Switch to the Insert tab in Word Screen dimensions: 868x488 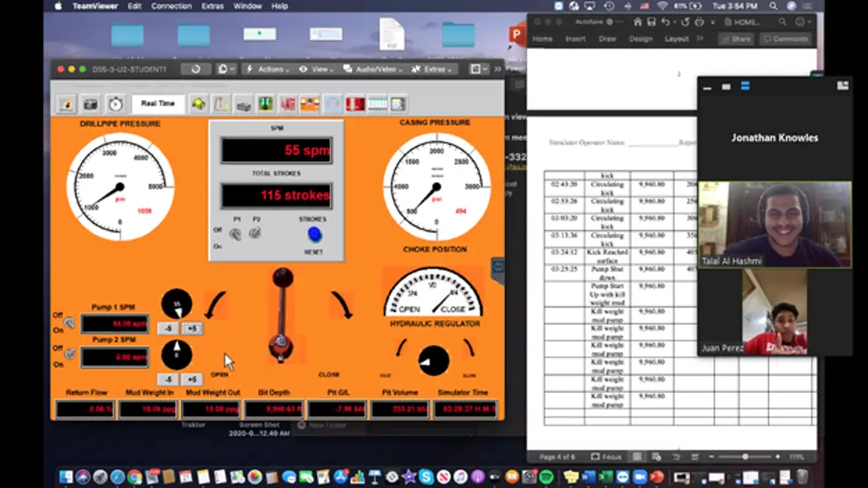point(576,39)
